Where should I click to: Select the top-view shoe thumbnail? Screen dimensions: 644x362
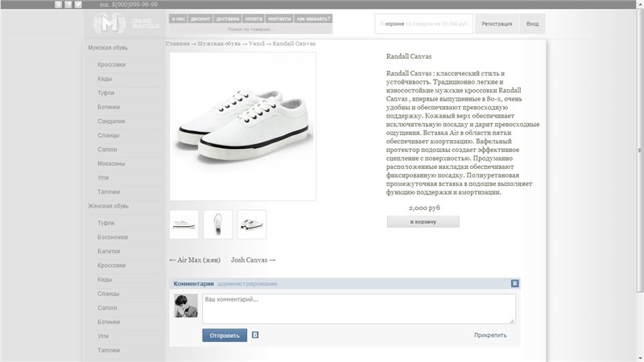coord(218,224)
